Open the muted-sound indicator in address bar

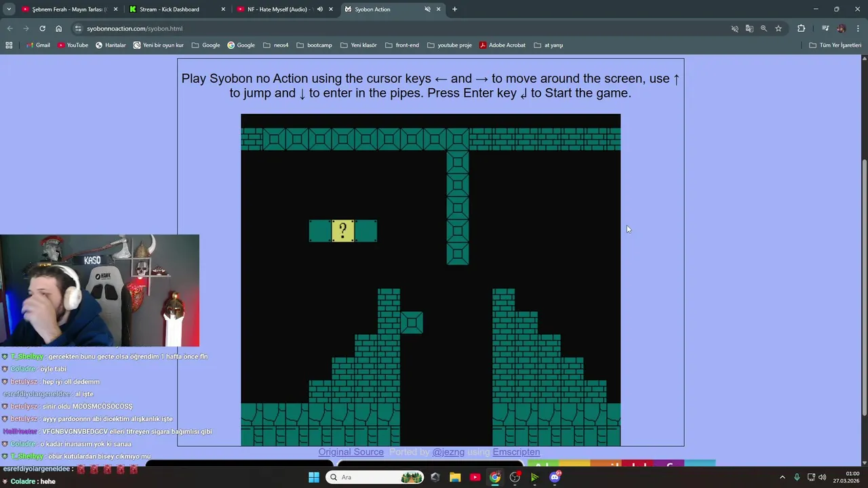click(x=734, y=28)
